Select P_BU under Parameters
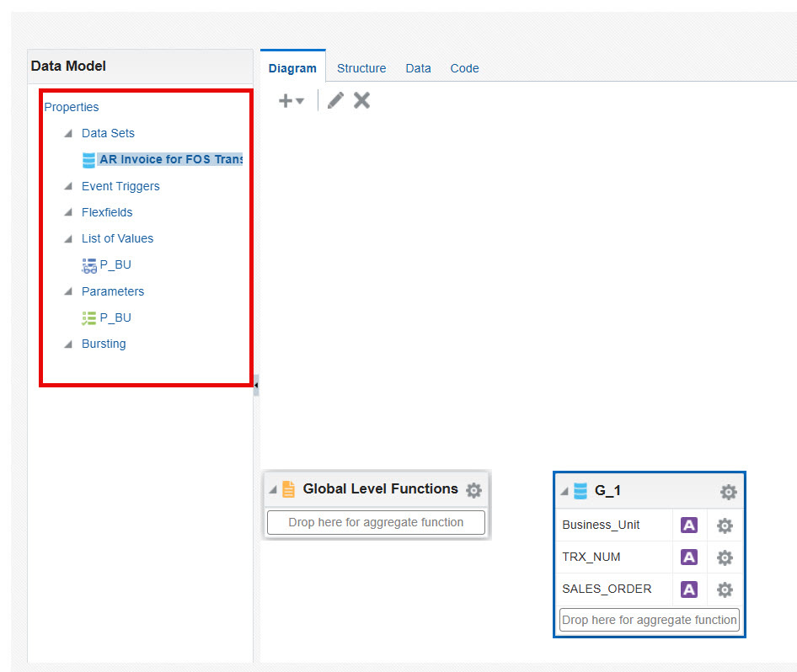797x672 pixels. [x=115, y=318]
